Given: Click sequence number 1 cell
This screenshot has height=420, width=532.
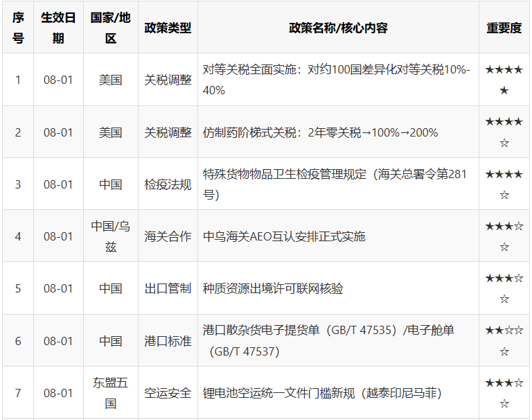Looking at the screenshot, I should click(18, 80).
